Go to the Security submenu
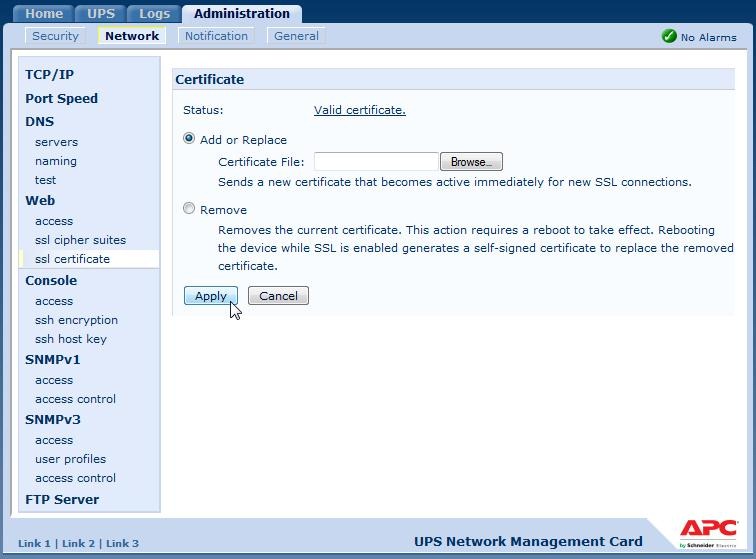This screenshot has height=559, width=756. [55, 36]
